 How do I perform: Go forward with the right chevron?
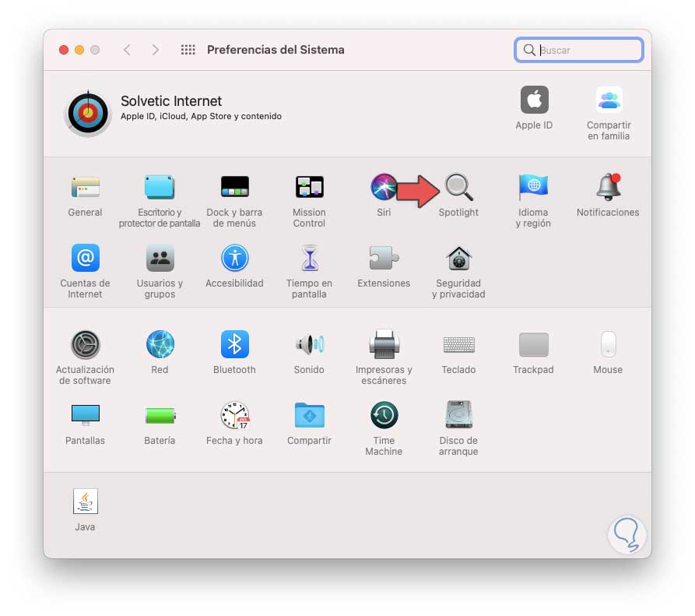click(155, 50)
